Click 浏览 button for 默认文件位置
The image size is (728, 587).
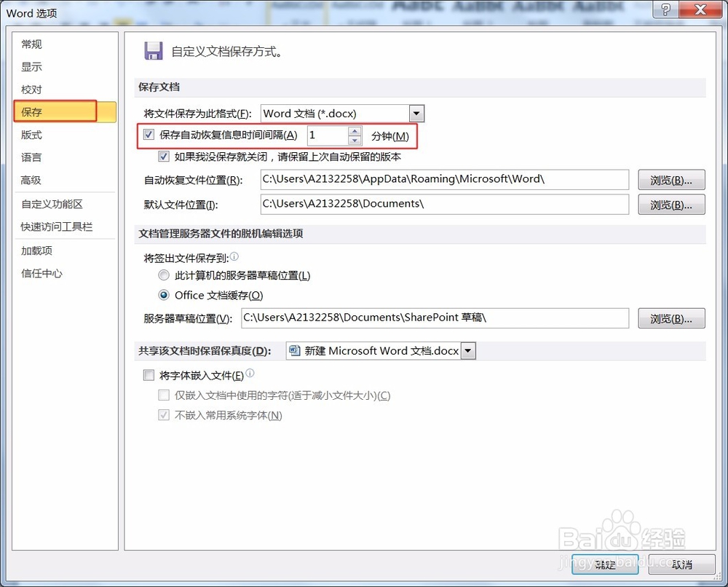point(671,205)
